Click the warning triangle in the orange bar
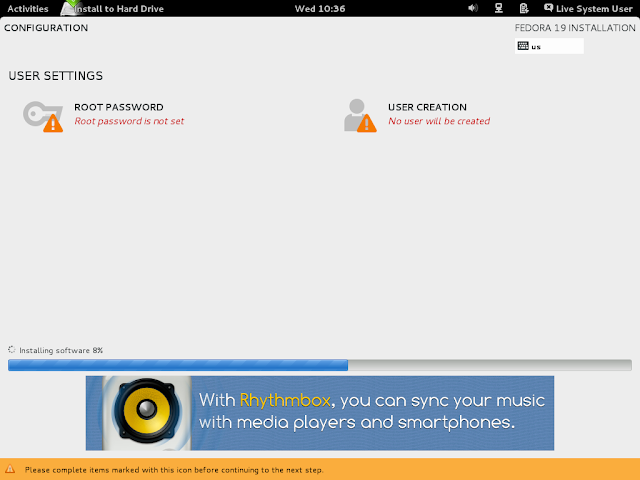The image size is (640, 480). click(x=10, y=469)
